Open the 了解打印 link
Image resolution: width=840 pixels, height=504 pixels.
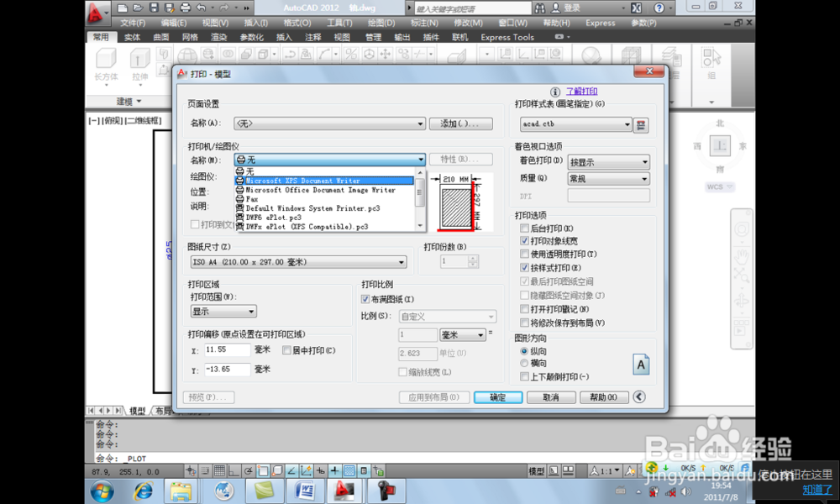(x=582, y=92)
